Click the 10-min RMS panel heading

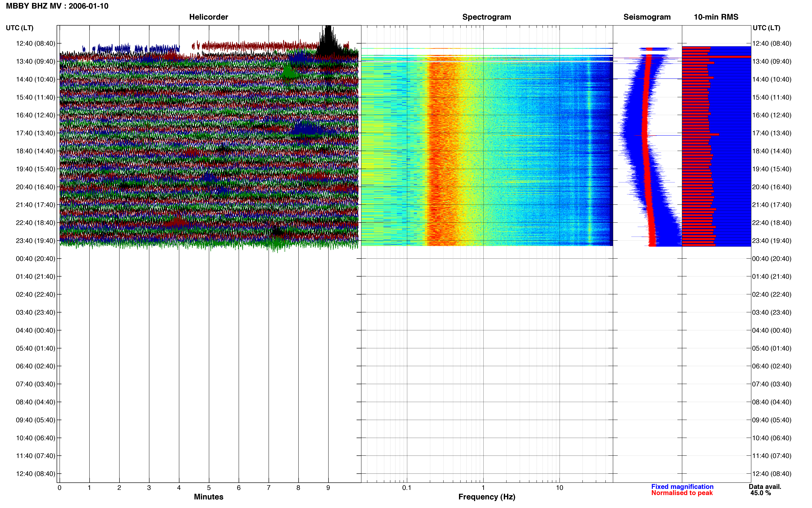tap(716, 17)
